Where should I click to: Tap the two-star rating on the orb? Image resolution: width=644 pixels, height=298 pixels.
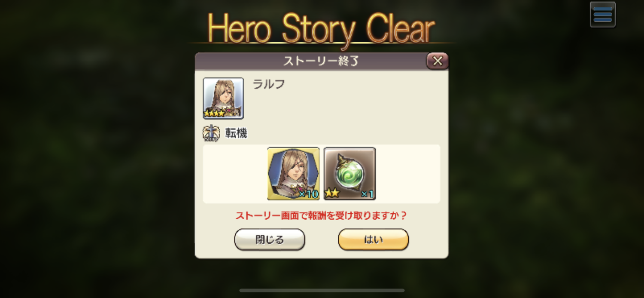click(x=332, y=194)
